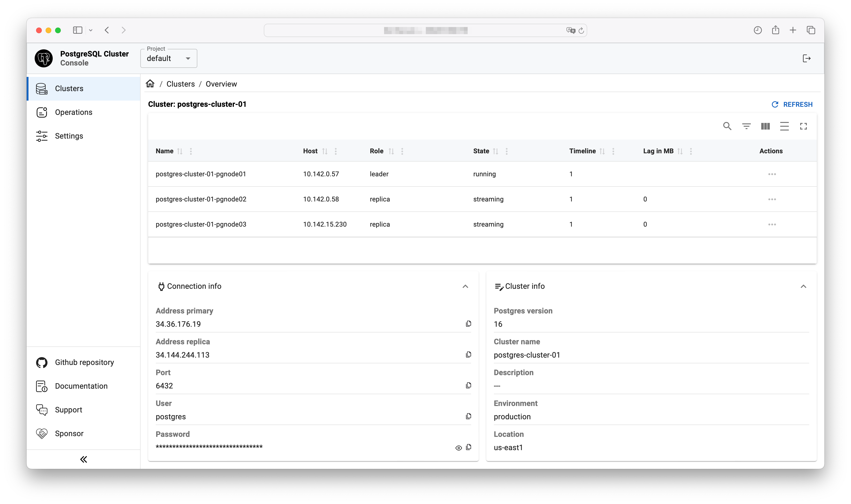The height and width of the screenshot is (504, 851).
Task: Copy the Address primary value
Action: coord(468,324)
